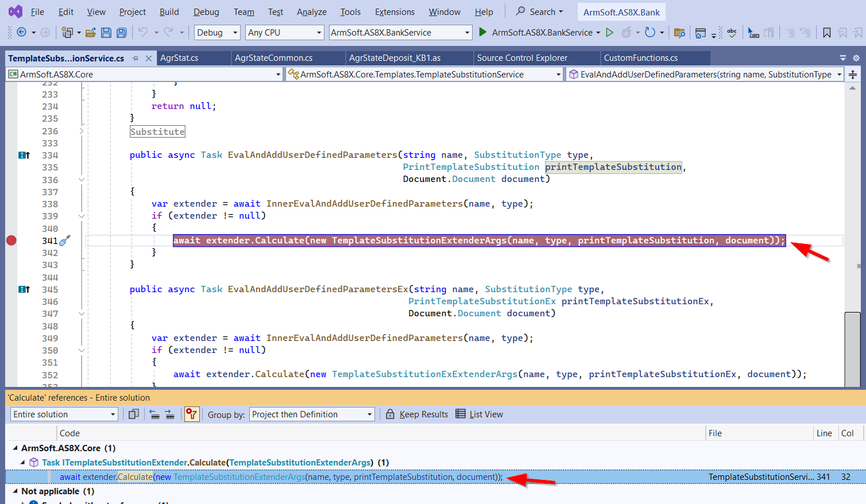Start debugging ArmSoft.AS8X.BankService
This screenshot has width=866, height=504.
483,33
